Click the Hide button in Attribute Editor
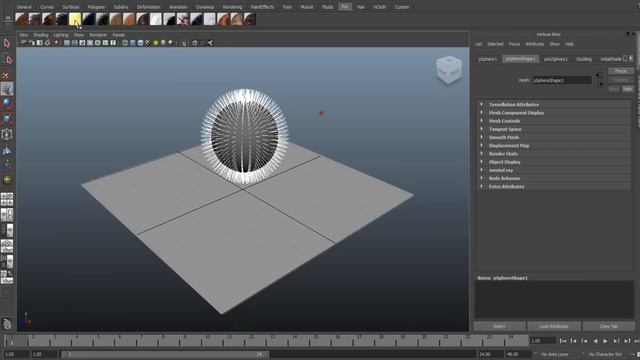 pos(627,89)
